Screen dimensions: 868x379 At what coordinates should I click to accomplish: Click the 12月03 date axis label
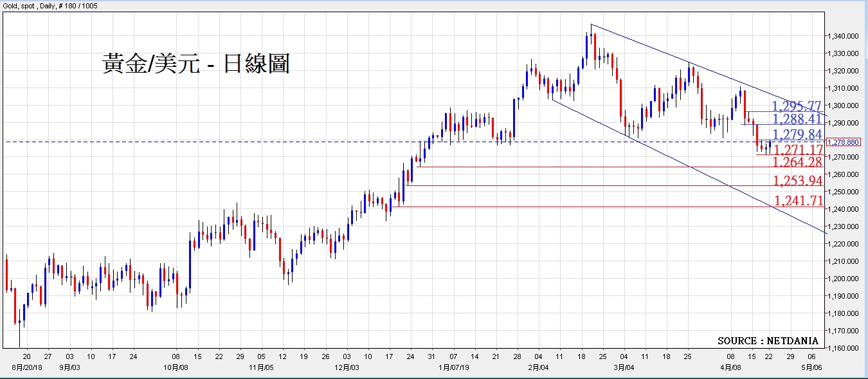point(347,367)
